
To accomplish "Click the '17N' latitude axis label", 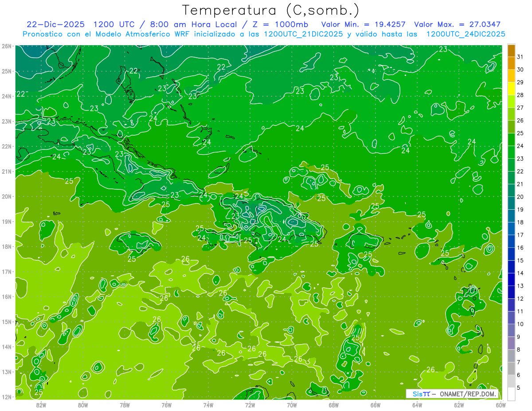I will pos(6,271).
